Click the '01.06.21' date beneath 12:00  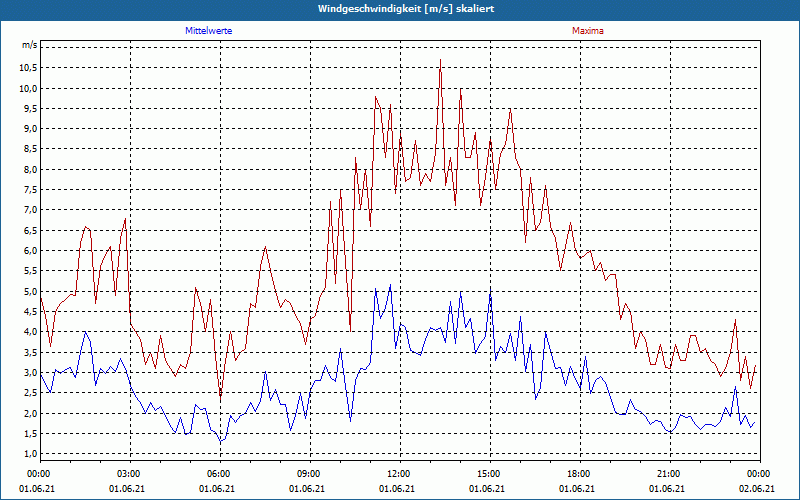(396, 488)
